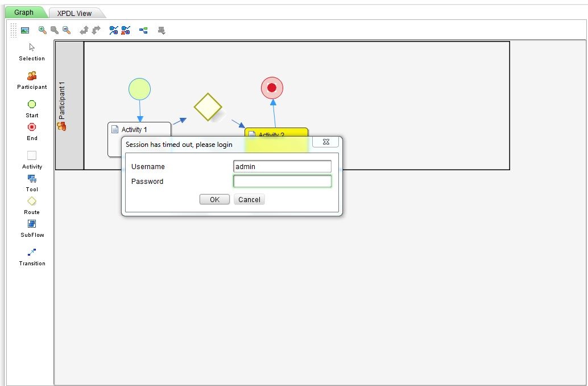Focus the Password input field
Image resolution: width=588 pixels, height=386 pixels.
pos(282,181)
